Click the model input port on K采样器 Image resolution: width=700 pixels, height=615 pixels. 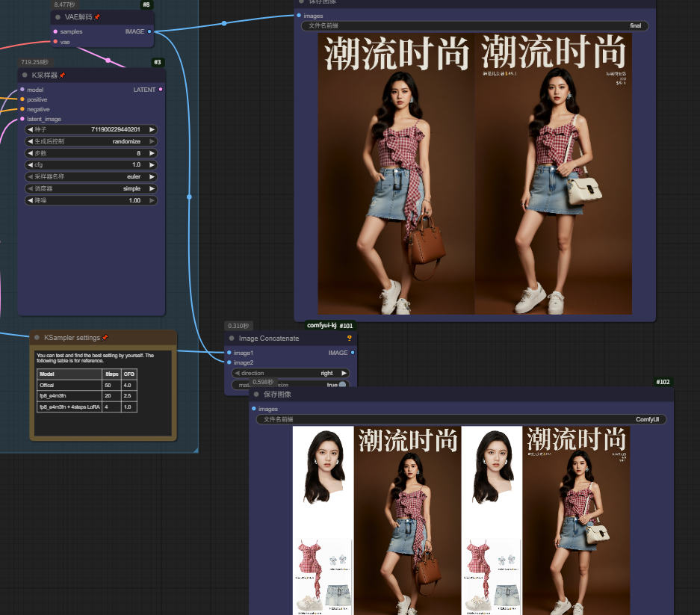pyautogui.click(x=22, y=90)
